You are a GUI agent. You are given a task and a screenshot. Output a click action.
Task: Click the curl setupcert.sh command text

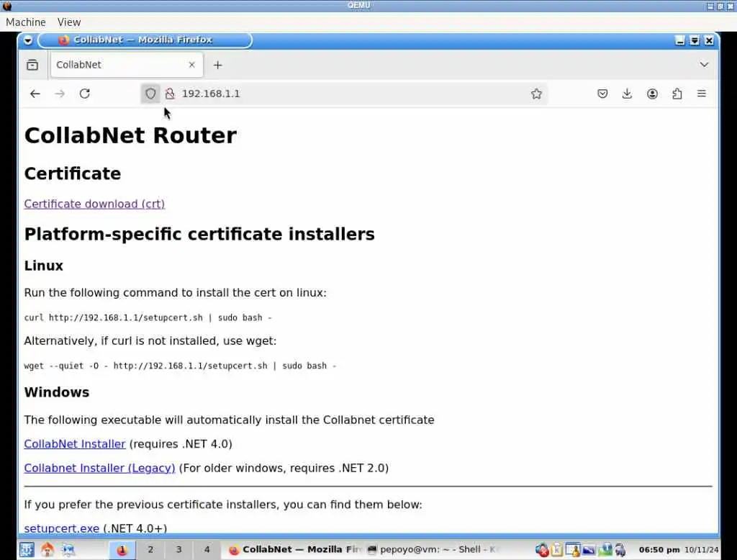tap(148, 318)
